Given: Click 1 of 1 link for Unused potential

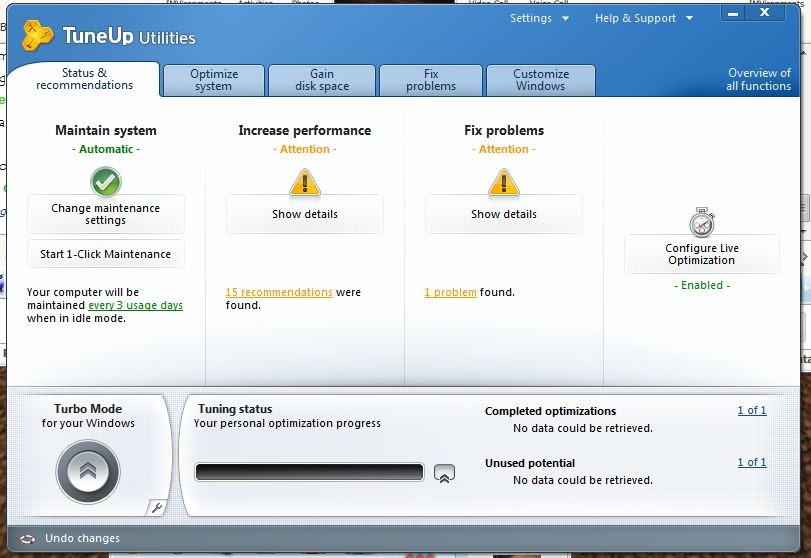Looking at the screenshot, I should (752, 462).
